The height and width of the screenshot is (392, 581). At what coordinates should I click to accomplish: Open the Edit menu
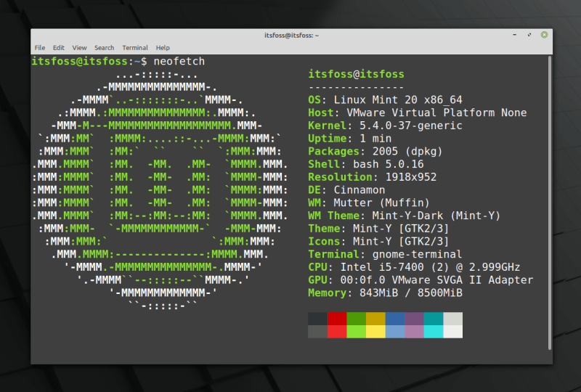pyautogui.click(x=59, y=48)
